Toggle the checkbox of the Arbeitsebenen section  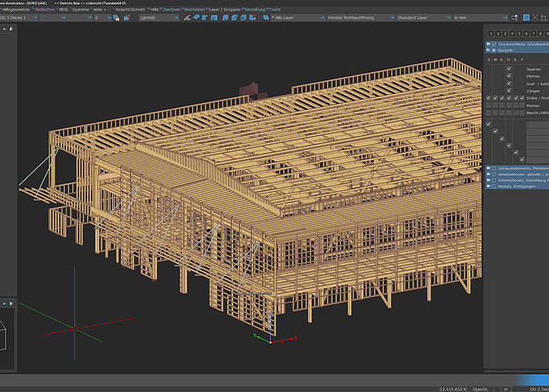click(x=493, y=174)
